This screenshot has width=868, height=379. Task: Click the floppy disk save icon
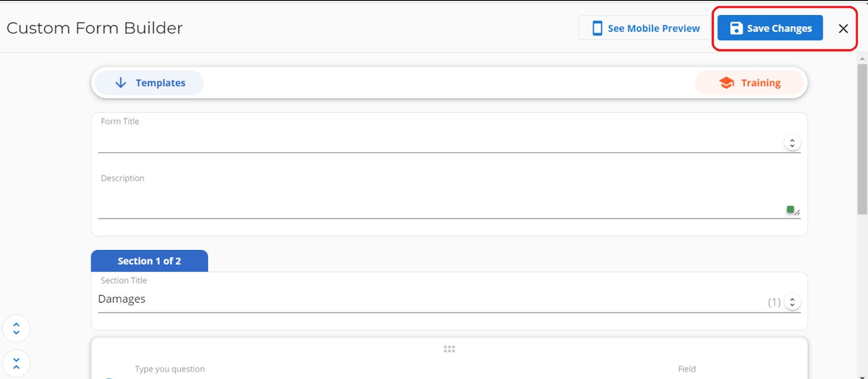click(x=736, y=28)
